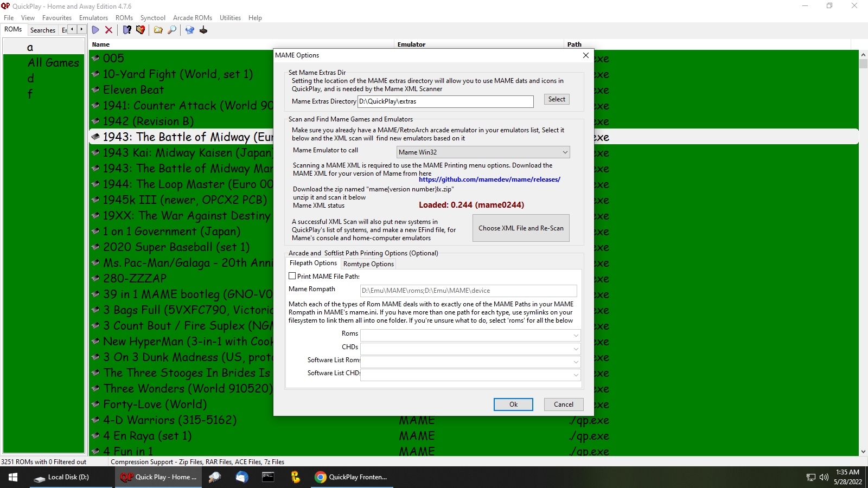Select 2020 Super Baseball (set 1) row
Image resolution: width=868 pixels, height=488 pixels.
[176, 247]
